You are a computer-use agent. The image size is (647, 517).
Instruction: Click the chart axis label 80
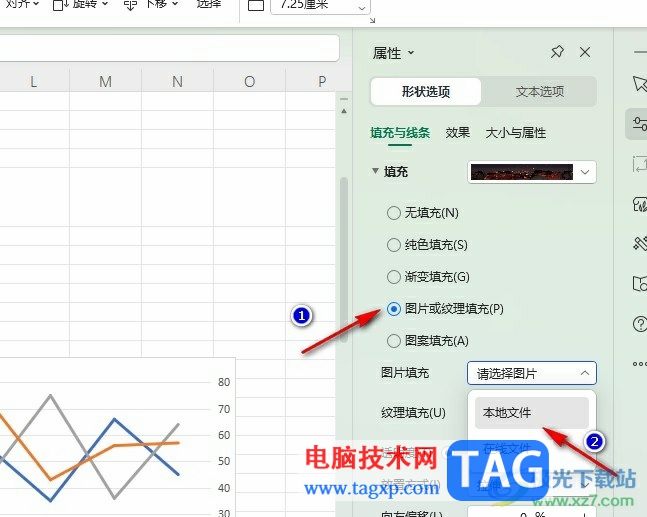pyautogui.click(x=224, y=382)
